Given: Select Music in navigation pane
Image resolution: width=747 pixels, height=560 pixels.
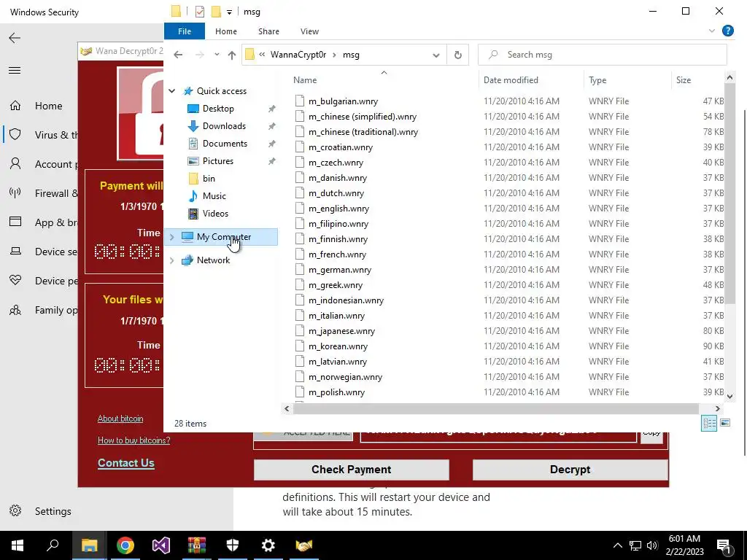Looking at the screenshot, I should click(x=214, y=196).
